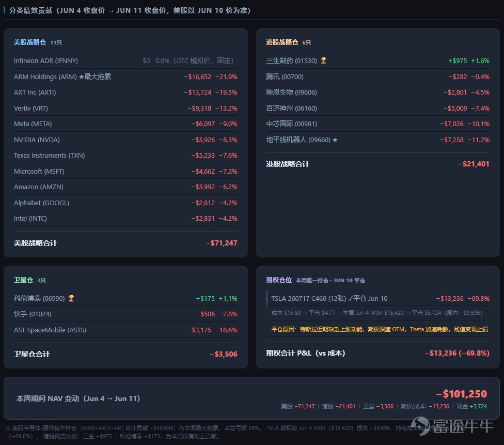Select the ARM Holdings (ARM) row
The width and height of the screenshot is (504, 445).
click(125, 76)
